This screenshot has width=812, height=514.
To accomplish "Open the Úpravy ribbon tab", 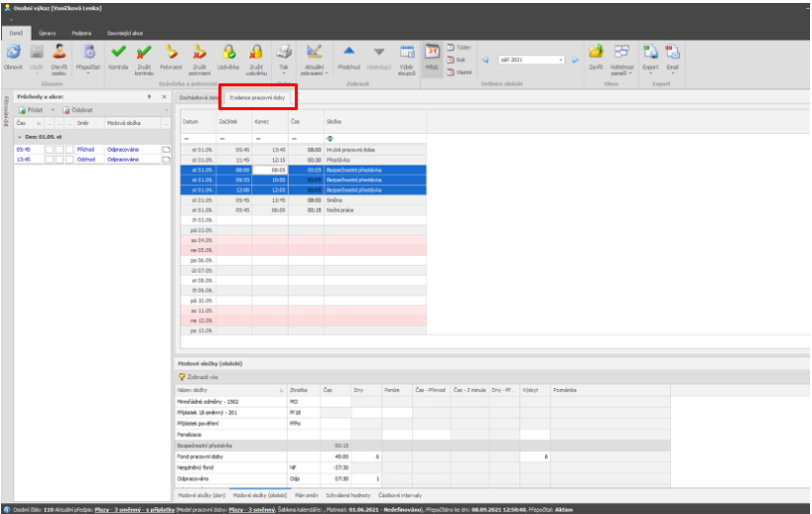I will coord(47,33).
